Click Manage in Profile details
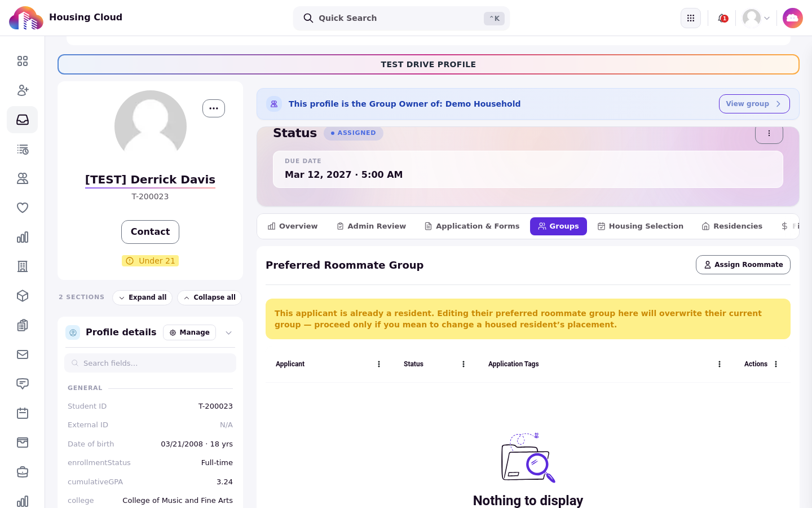 (189, 332)
